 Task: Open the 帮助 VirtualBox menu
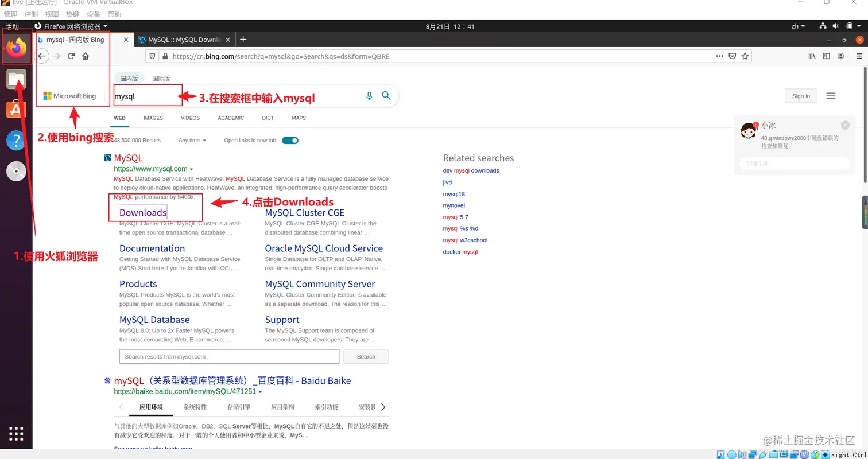pyautogui.click(x=114, y=14)
